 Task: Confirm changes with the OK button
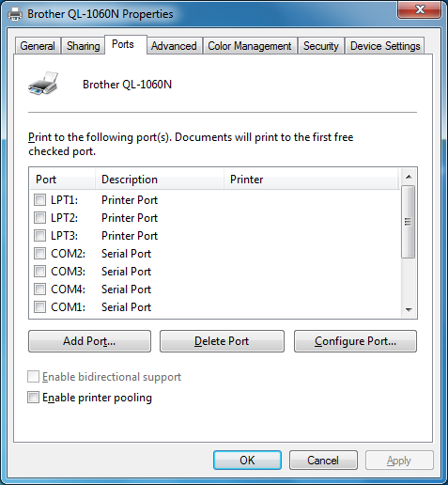coord(247,460)
